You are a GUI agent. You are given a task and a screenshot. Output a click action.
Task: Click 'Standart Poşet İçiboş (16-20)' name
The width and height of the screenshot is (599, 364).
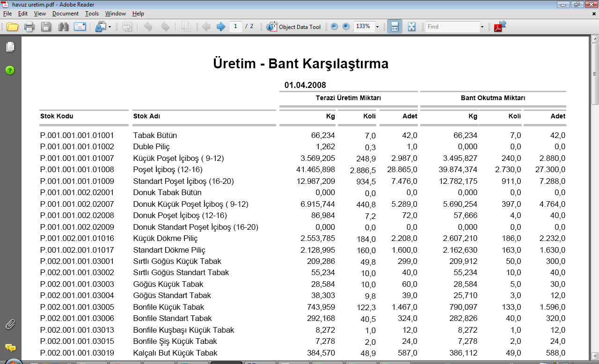[183, 181]
